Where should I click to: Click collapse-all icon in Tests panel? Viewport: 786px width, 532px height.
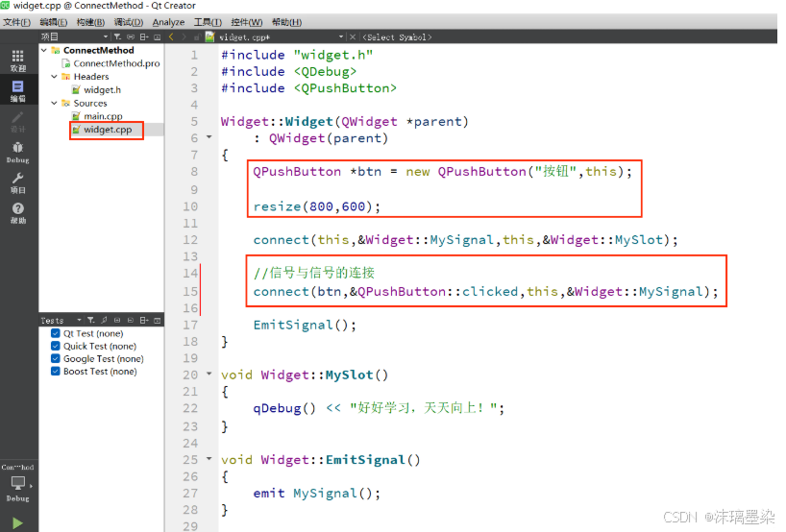pyautogui.click(x=131, y=320)
